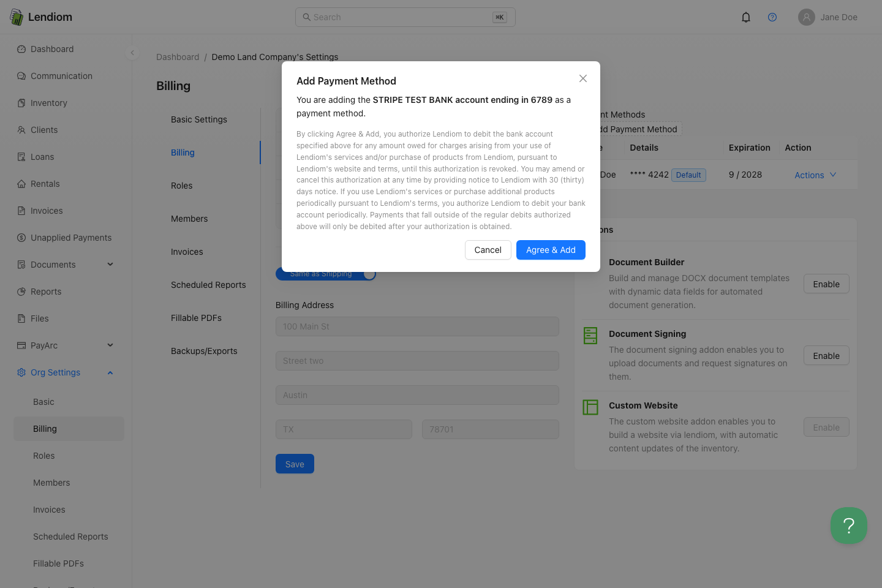
Task: Toggle the Same as Shipping switch
Action: (x=326, y=274)
